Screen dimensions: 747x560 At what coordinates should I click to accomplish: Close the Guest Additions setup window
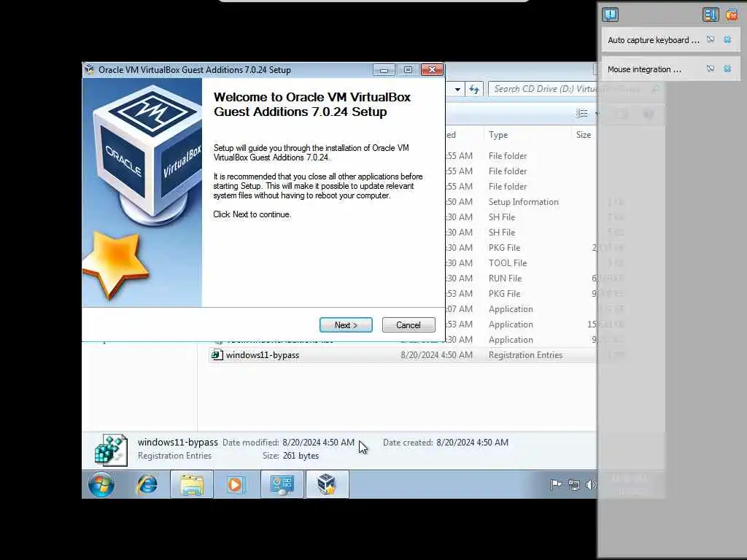[432, 70]
